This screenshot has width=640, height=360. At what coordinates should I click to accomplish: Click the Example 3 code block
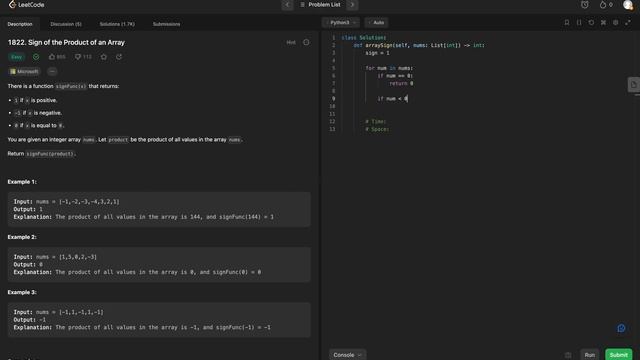pyautogui.click(x=159, y=320)
